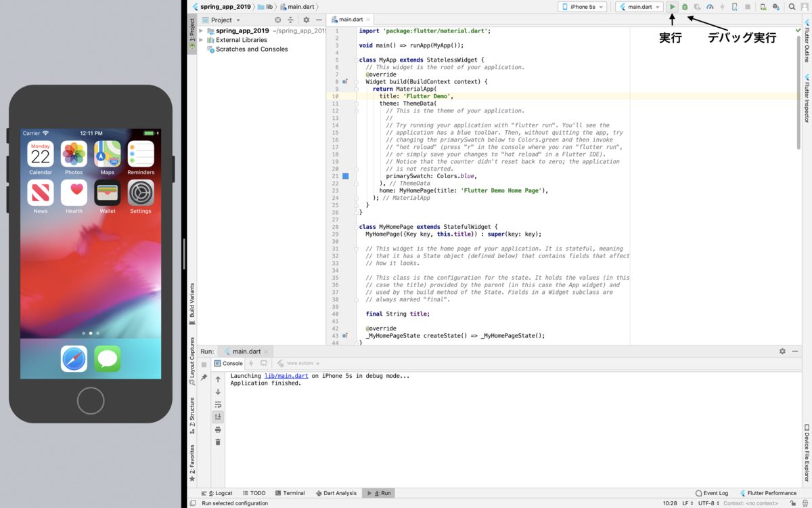Open lib/main.dart link in console

point(286,375)
